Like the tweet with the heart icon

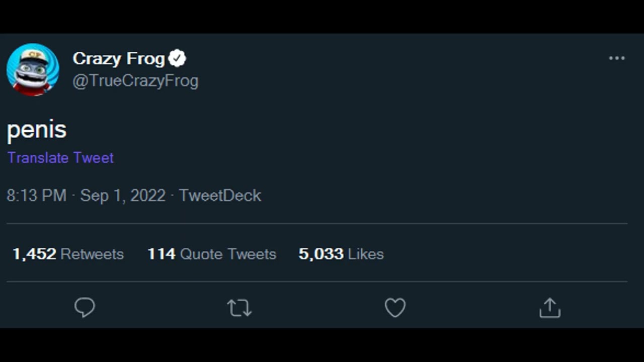395,308
